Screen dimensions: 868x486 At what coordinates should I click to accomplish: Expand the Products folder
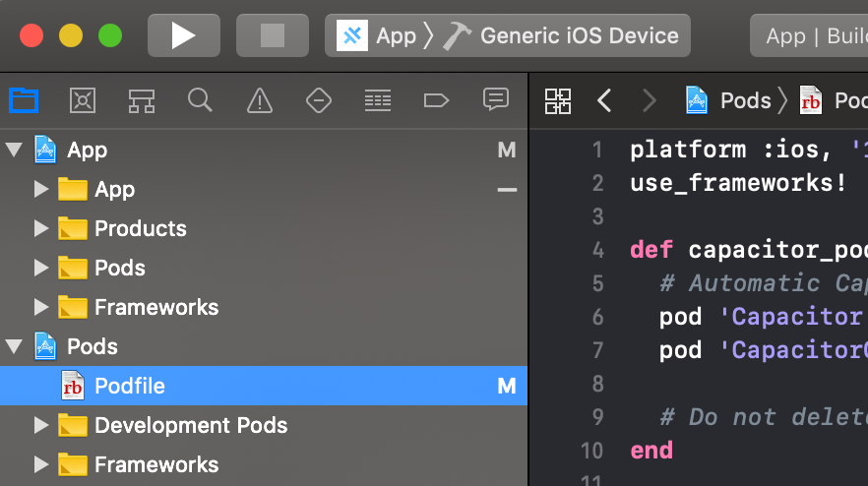click(41, 229)
